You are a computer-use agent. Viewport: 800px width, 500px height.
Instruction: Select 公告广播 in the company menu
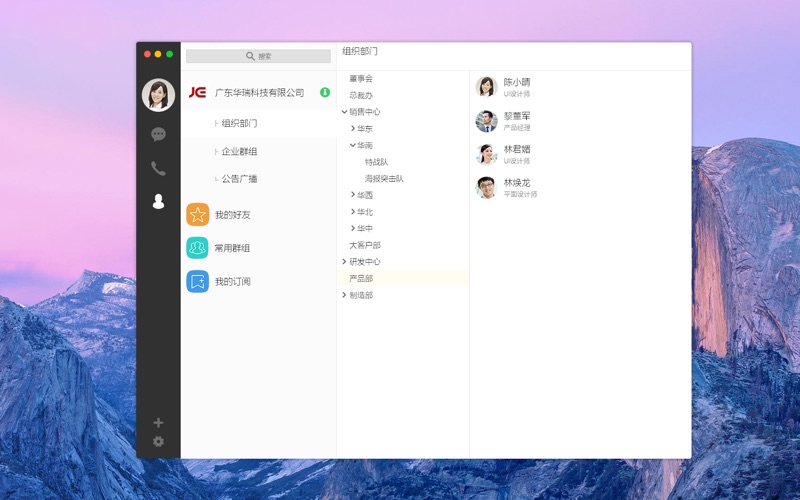(239, 179)
